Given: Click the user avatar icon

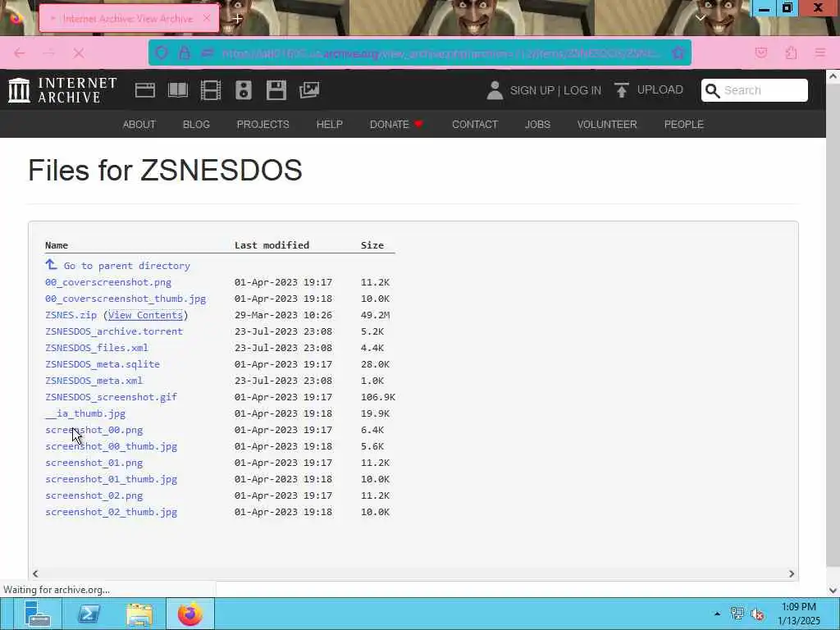Looking at the screenshot, I should [495, 90].
